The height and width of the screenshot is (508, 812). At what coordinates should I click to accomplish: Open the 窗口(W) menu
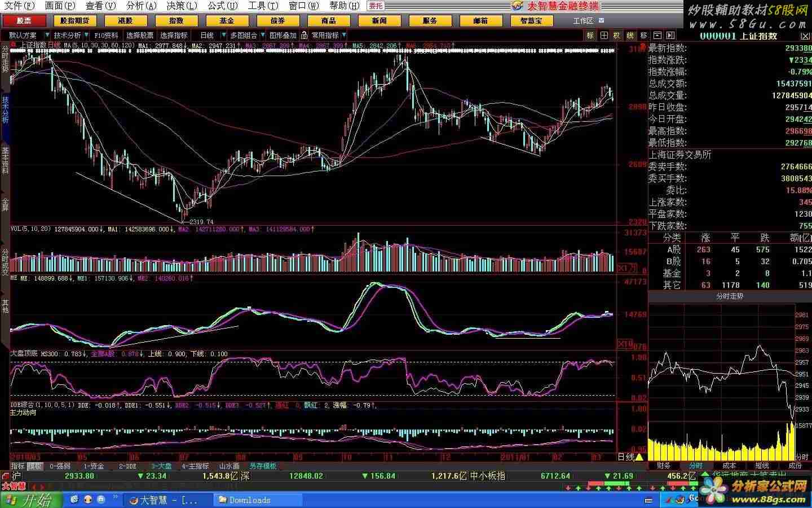pos(304,6)
